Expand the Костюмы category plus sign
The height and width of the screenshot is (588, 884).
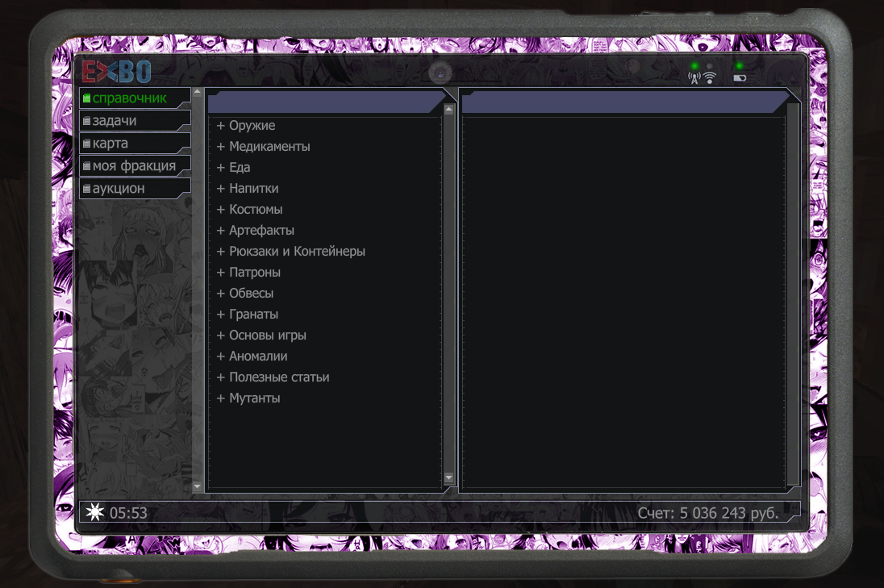(x=220, y=209)
